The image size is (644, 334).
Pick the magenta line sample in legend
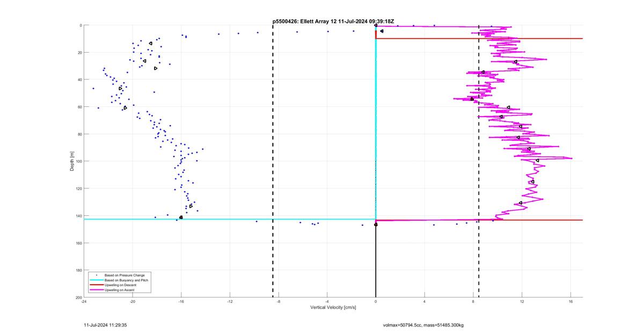[96, 289]
